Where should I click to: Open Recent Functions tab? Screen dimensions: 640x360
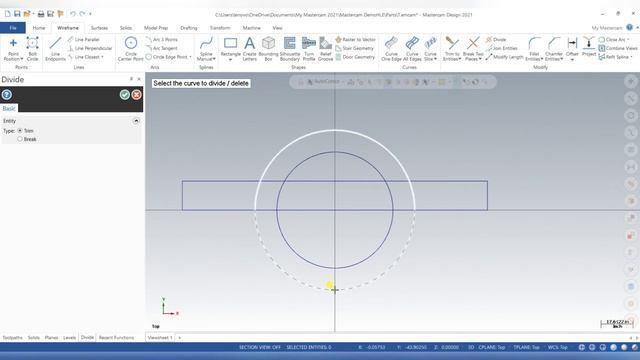[116, 338]
